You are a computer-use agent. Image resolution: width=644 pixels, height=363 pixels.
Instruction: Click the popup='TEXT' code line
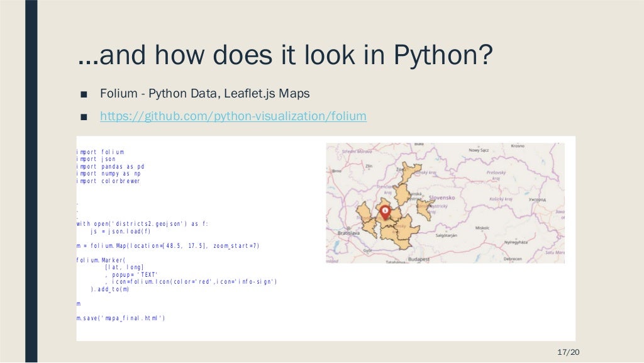click(x=131, y=275)
